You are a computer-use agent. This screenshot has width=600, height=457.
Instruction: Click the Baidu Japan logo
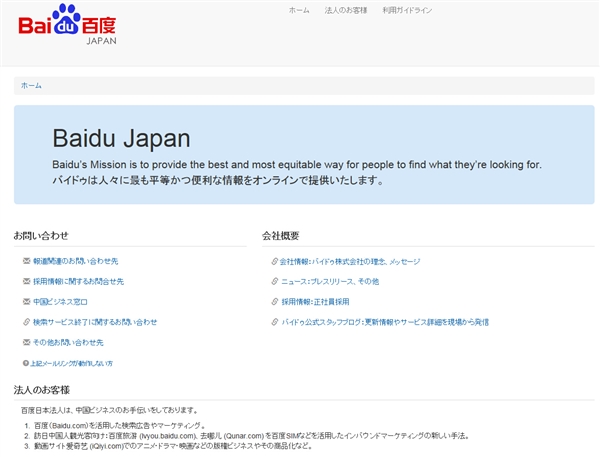tap(67, 24)
